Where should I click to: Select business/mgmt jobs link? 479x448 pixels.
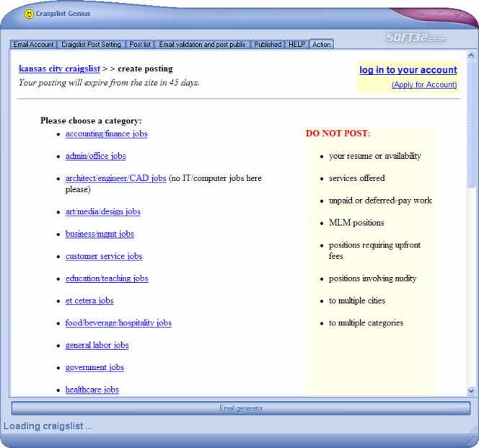pyautogui.click(x=100, y=234)
